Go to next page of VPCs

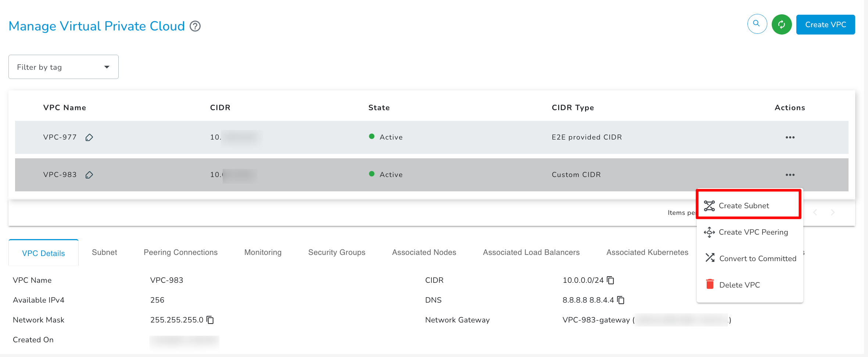click(x=833, y=212)
